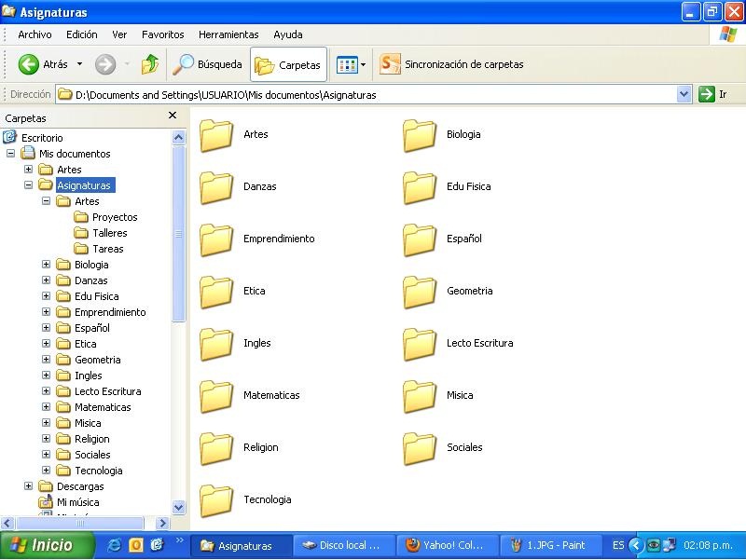Viewport: 746px width, 560px height.
Task: Click the Atrás navigation icon
Action: [x=29, y=64]
